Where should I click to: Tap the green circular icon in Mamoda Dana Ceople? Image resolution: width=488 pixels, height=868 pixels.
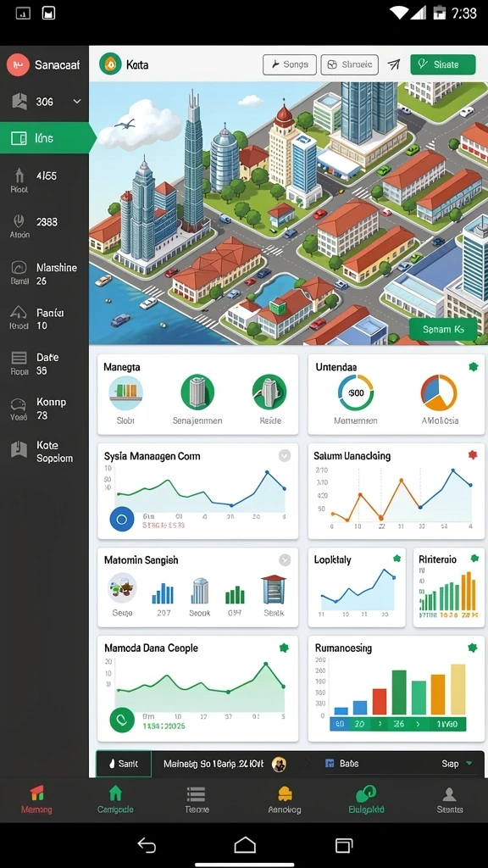tap(122, 720)
